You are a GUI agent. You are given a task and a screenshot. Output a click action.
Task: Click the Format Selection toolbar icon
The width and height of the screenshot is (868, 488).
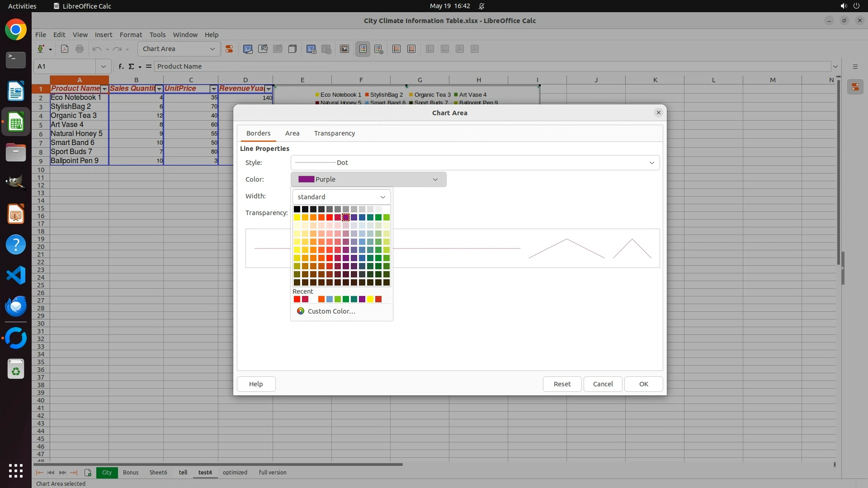click(x=229, y=49)
